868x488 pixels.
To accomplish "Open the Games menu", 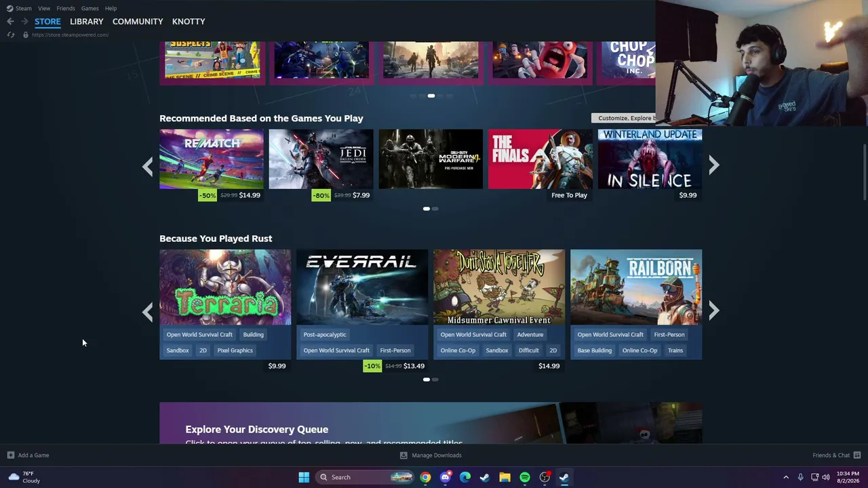I will 90,8.
